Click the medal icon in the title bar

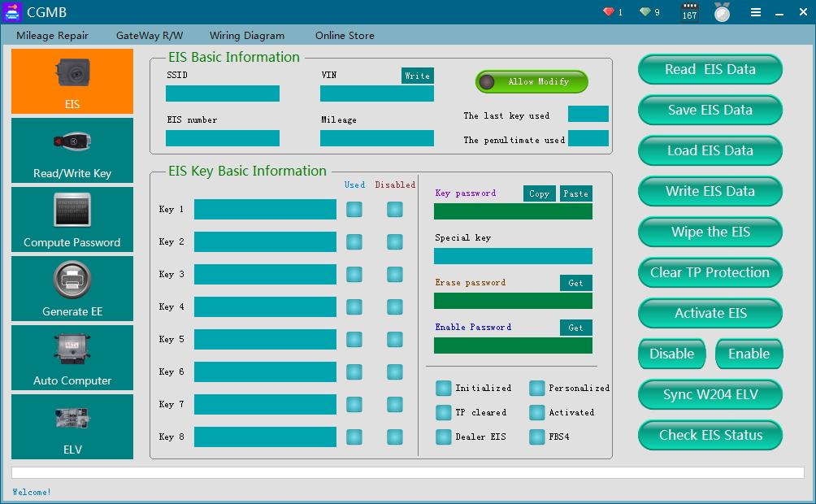click(722, 12)
